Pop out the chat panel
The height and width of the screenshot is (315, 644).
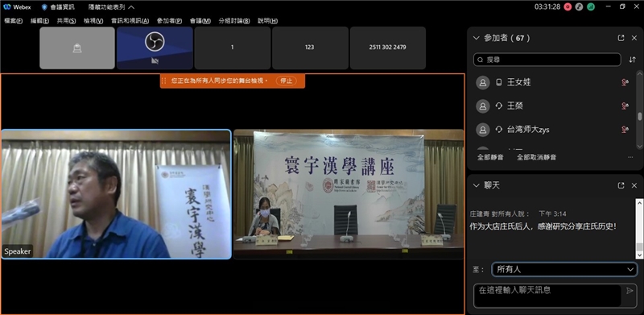[x=621, y=185]
